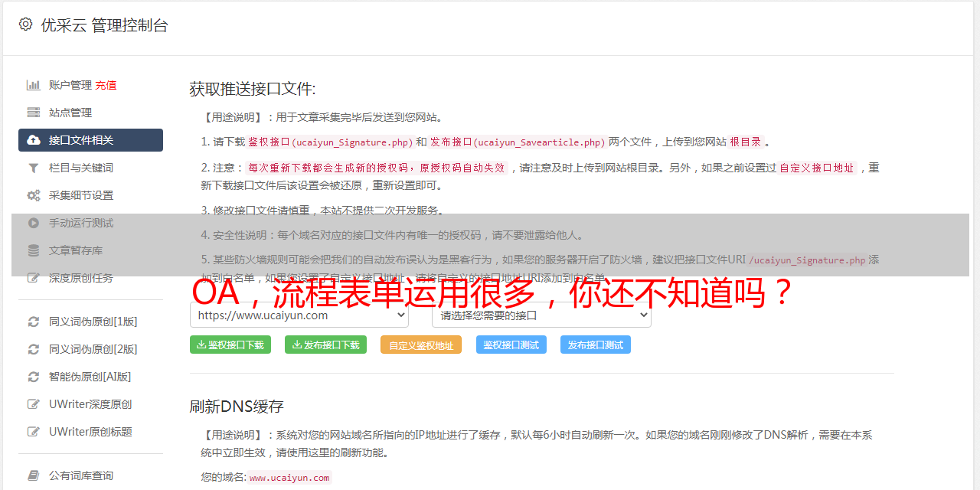This screenshot has height=490, width=980.
Task: Click the 获取推送接口文件 heading
Action: [x=253, y=89]
